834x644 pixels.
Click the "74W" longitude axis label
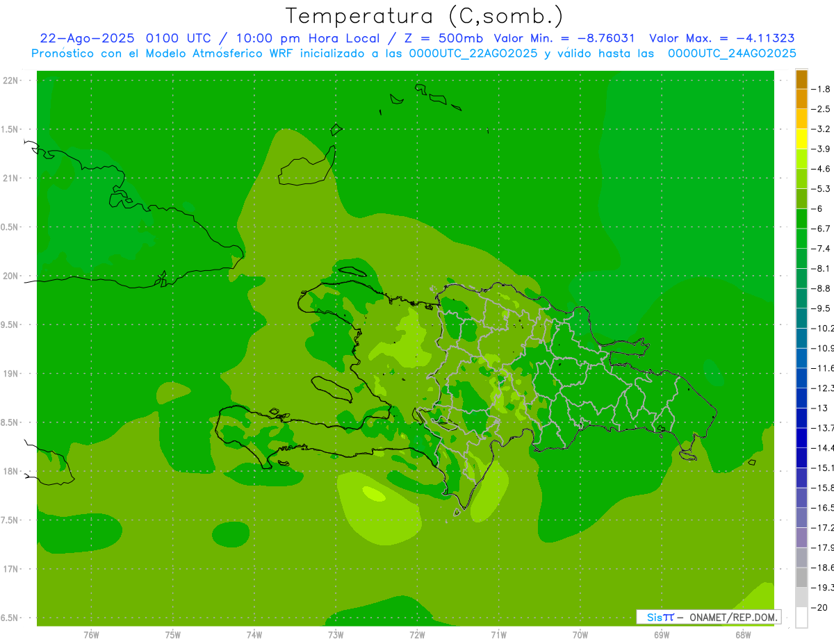tap(254, 635)
